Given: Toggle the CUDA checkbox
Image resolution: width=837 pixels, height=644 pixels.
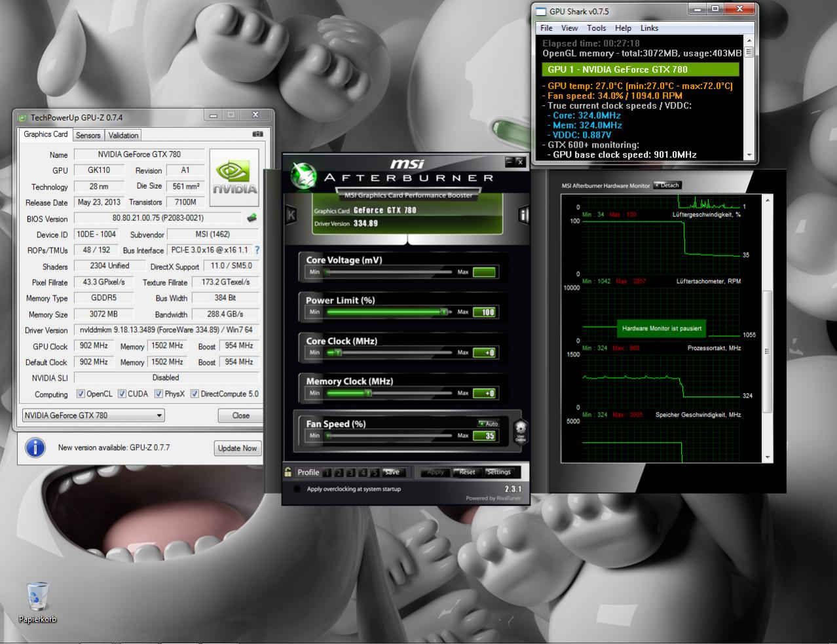Looking at the screenshot, I should tap(122, 394).
